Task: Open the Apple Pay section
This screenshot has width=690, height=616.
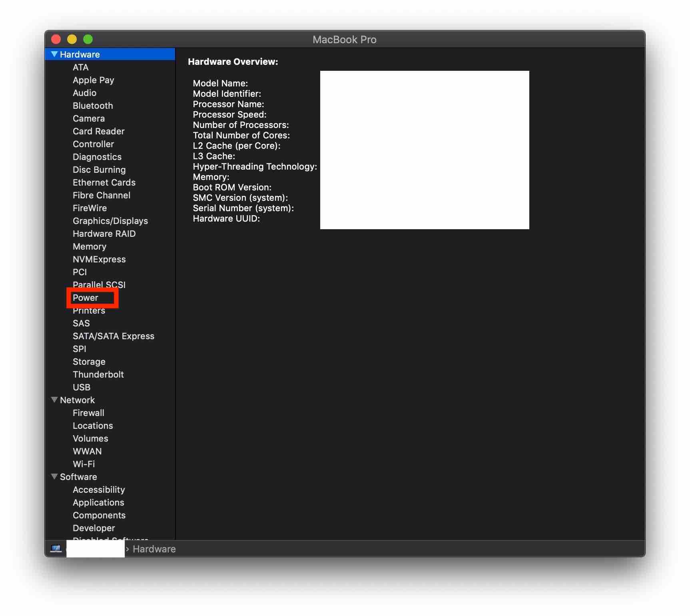Action: tap(94, 80)
